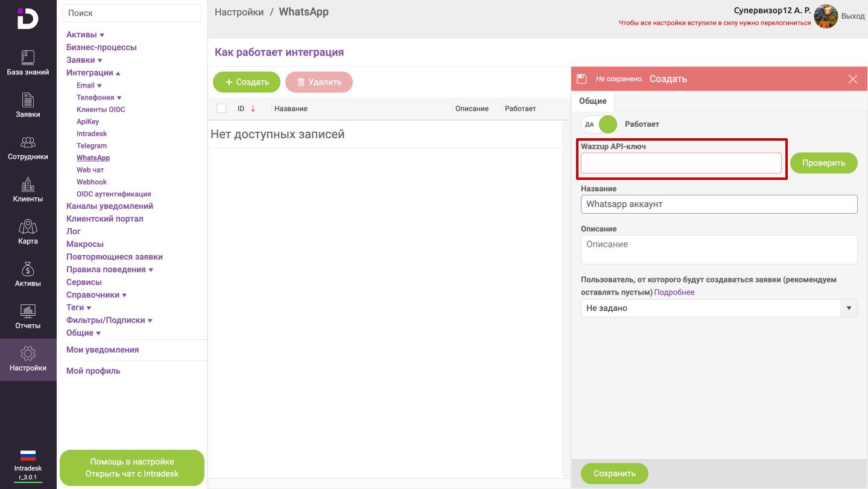Open the Настройки gear section
868x489 pixels.
28,359
